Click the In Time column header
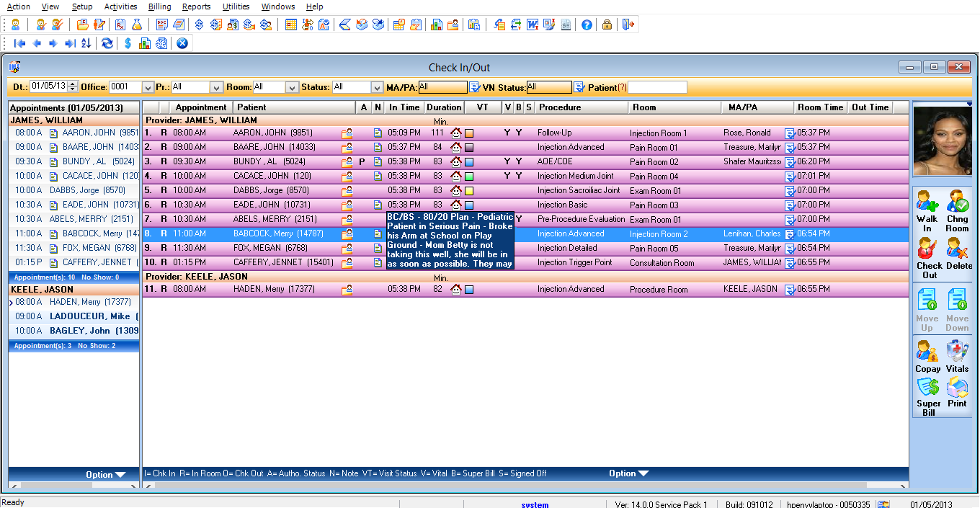This screenshot has width=980, height=508. (x=404, y=107)
